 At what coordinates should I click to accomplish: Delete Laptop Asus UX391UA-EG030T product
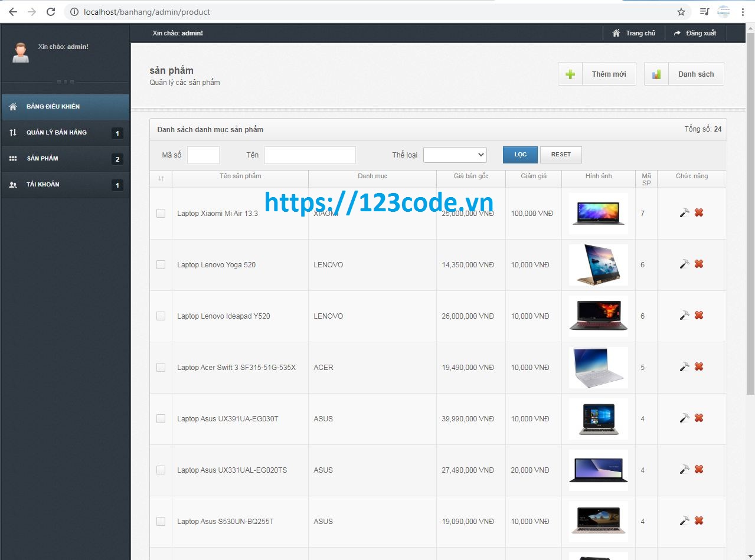(699, 418)
